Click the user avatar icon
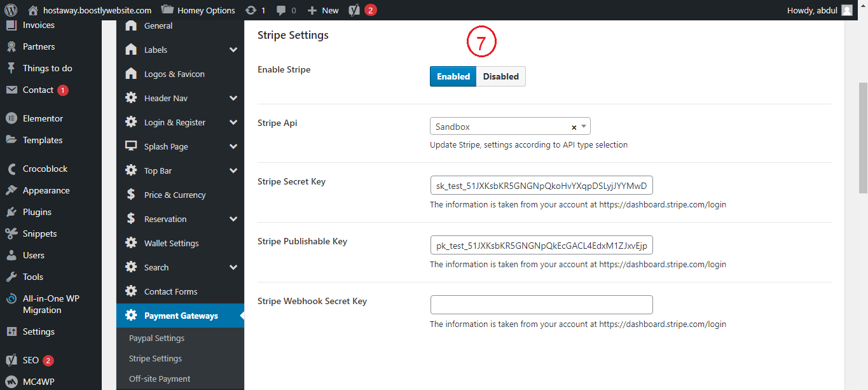This screenshot has height=390, width=868. (x=847, y=10)
